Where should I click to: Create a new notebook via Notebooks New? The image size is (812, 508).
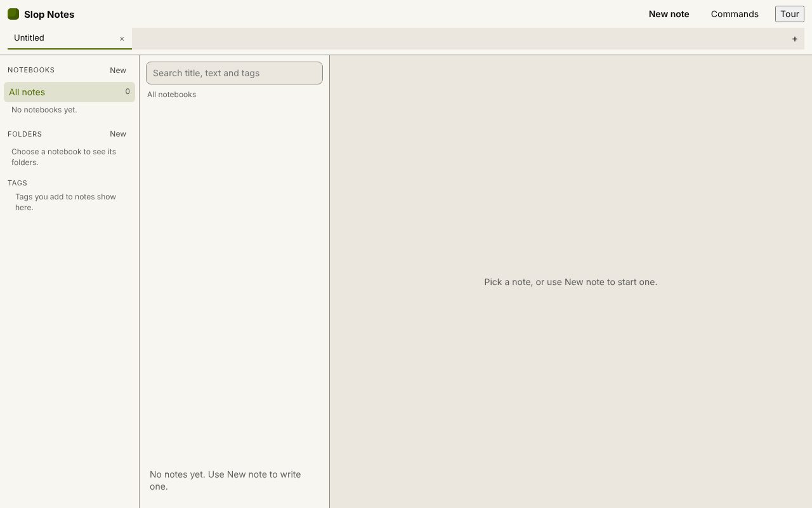[118, 70]
